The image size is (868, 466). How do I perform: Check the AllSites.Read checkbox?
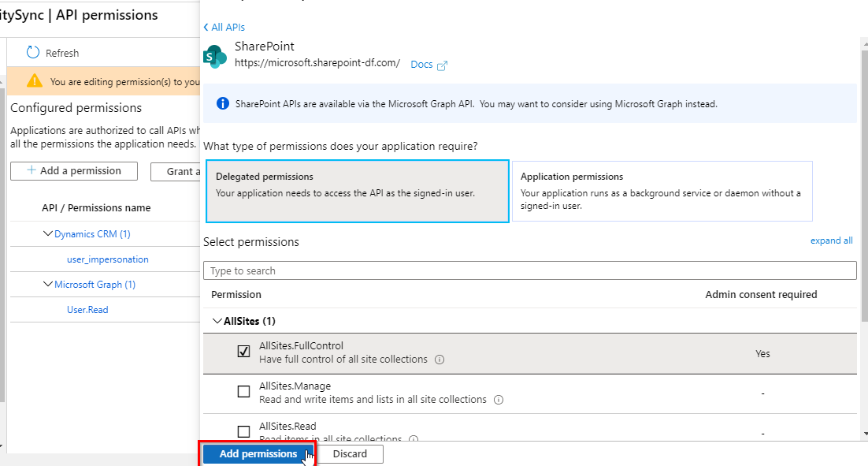click(x=243, y=431)
